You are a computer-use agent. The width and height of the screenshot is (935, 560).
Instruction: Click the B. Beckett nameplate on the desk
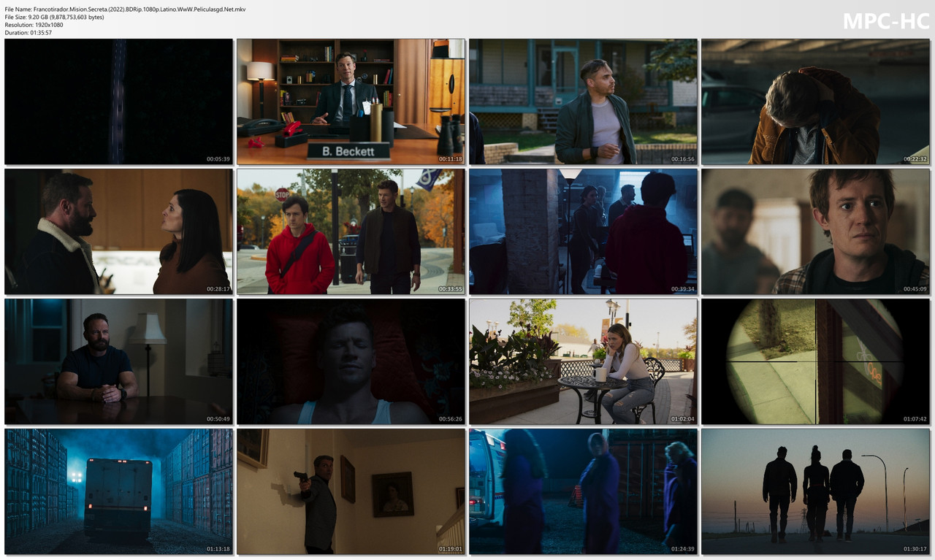click(x=348, y=151)
